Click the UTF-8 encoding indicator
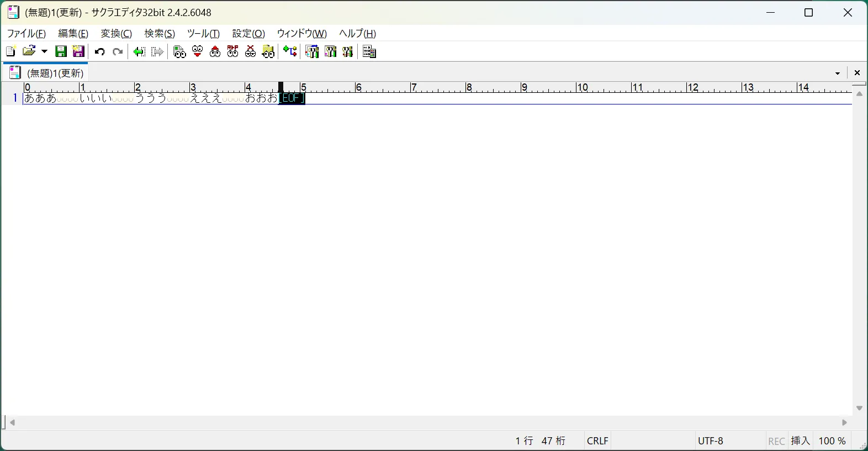This screenshot has height=451, width=868. pyautogui.click(x=711, y=441)
